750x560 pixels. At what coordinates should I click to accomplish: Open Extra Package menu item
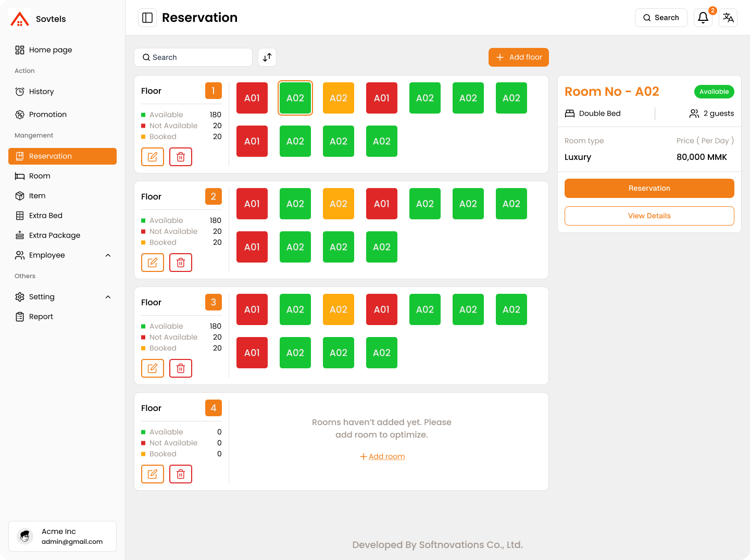tap(54, 235)
